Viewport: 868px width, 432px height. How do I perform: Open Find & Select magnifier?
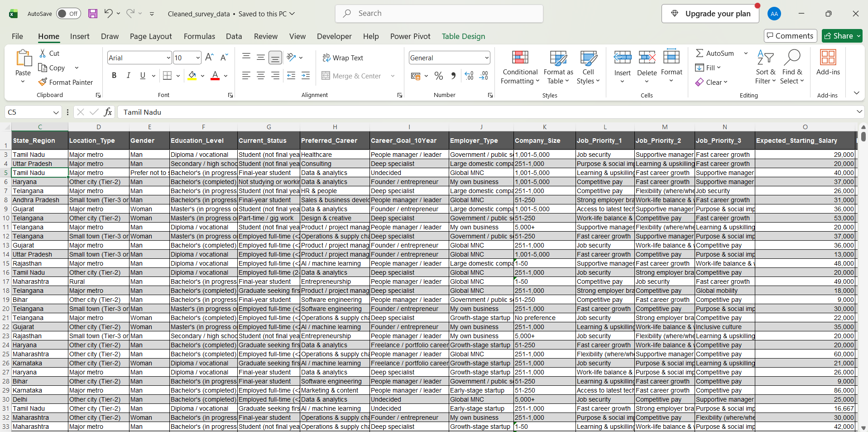tap(792, 67)
